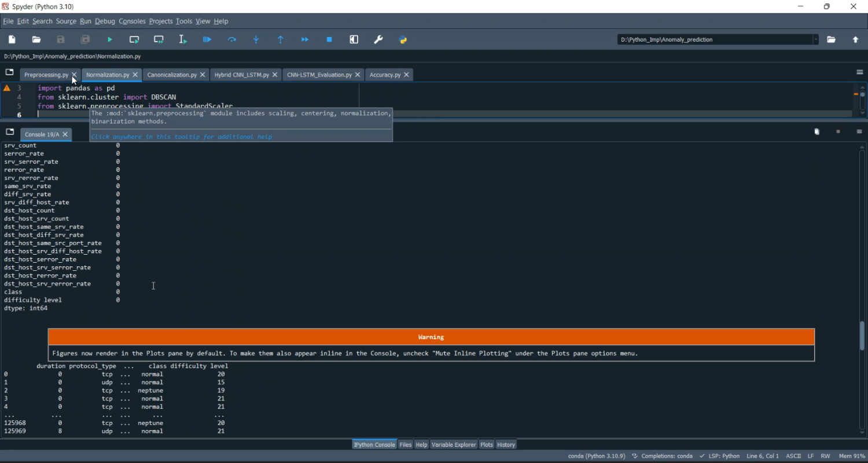Image resolution: width=868 pixels, height=463 pixels.
Task: Stop debugging with the blue square icon
Action: [329, 40]
